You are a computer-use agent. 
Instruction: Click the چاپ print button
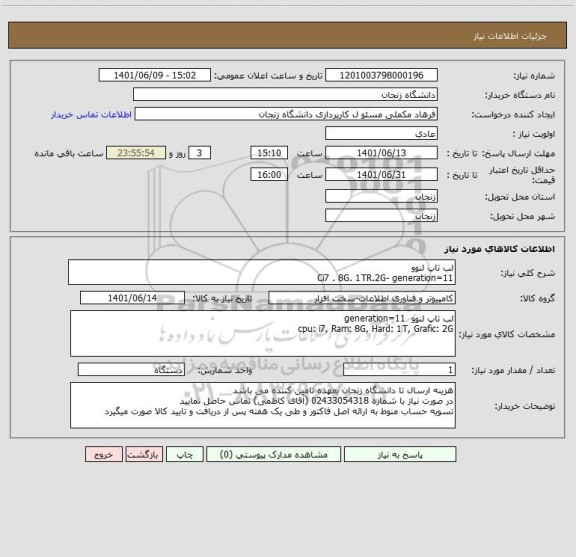[x=184, y=454]
